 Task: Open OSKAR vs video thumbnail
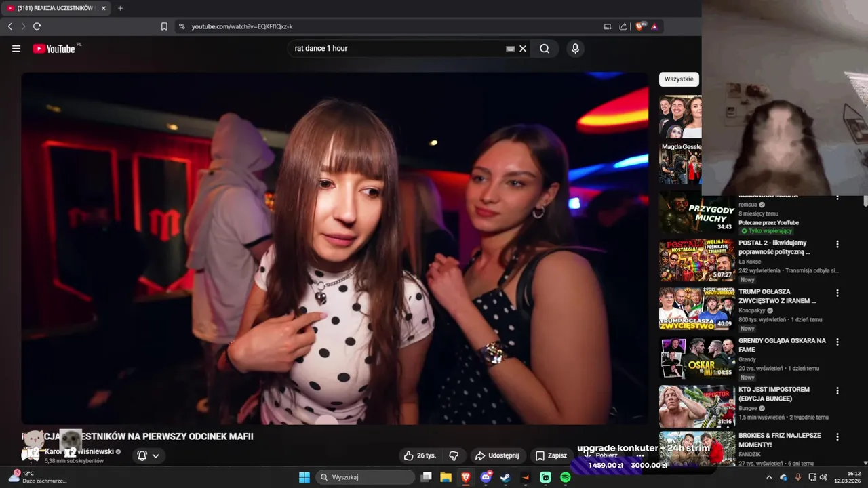pyautogui.click(x=697, y=357)
